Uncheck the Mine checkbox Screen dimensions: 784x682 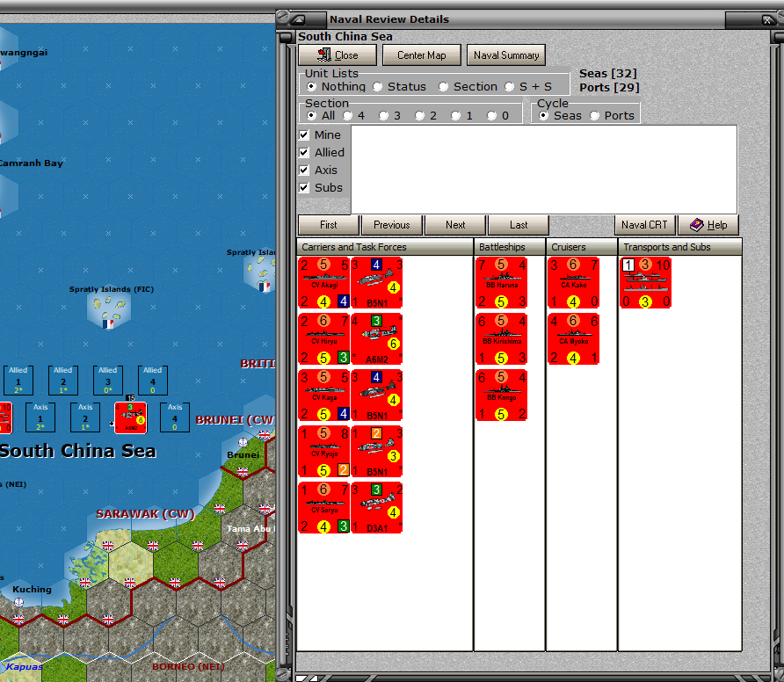click(x=304, y=135)
